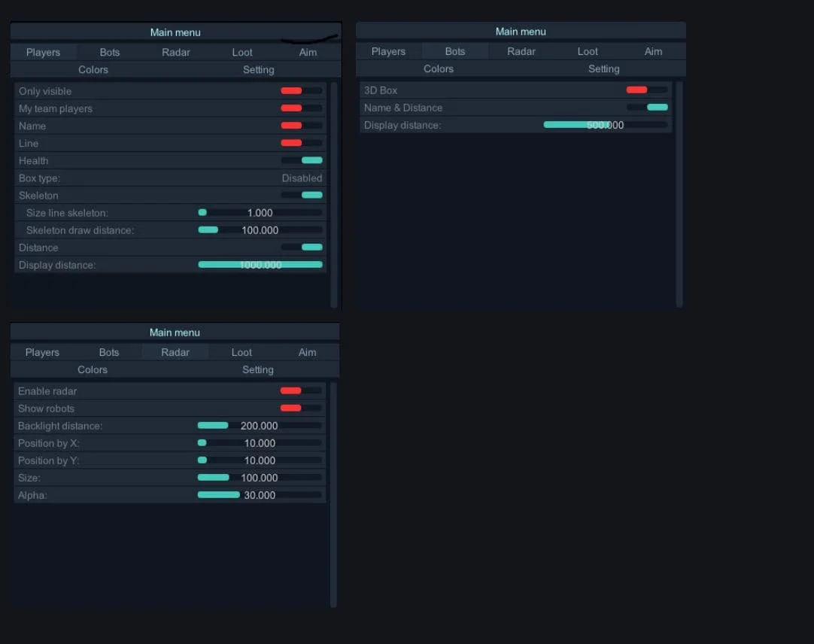Viewport: 814px width, 644px height.
Task: Open Colors in the panel listing Only visible
Action: (x=93, y=69)
